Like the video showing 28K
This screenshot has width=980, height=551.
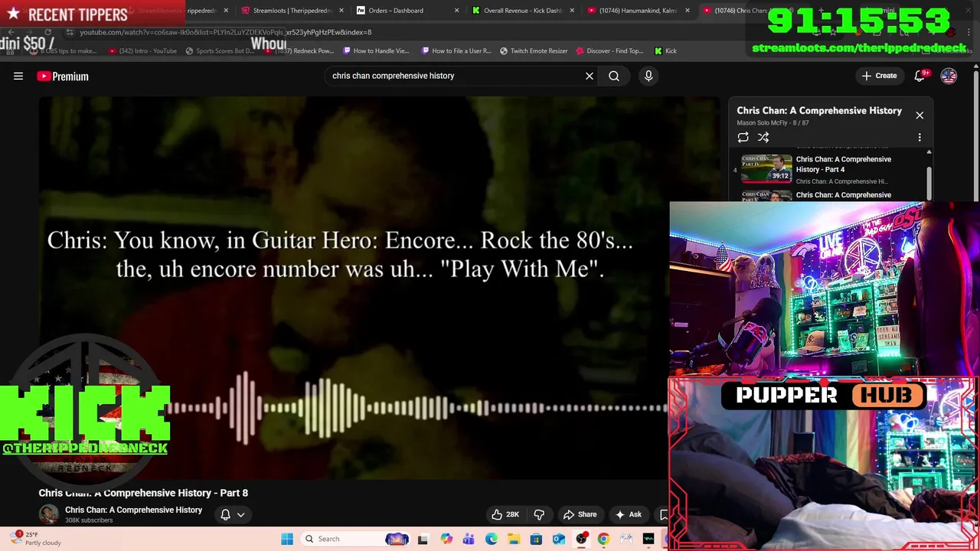tap(505, 514)
